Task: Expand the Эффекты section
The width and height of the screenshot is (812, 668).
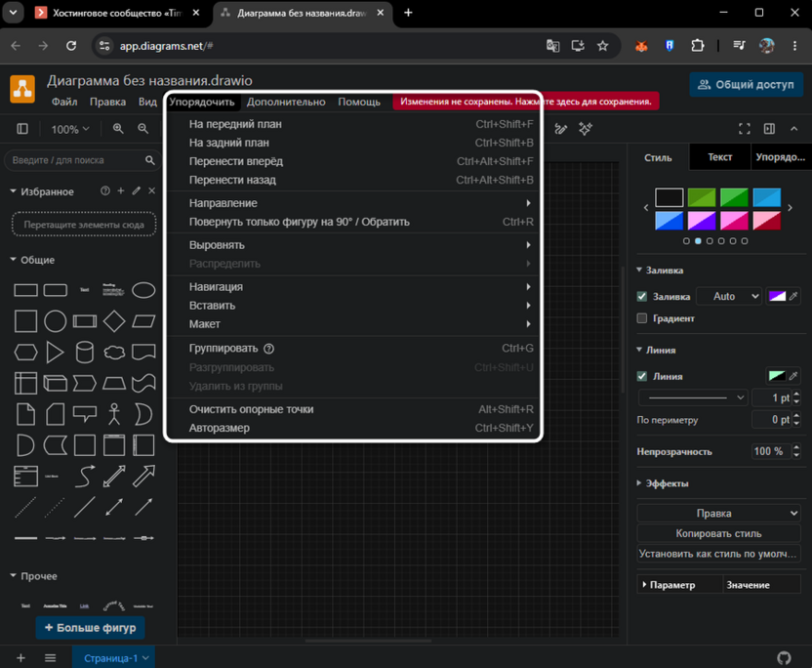Action: click(x=663, y=483)
